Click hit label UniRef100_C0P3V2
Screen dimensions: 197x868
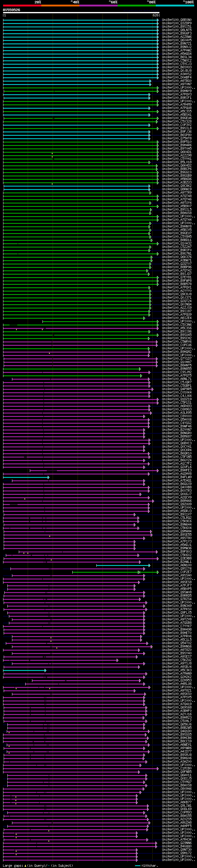[x=177, y=125]
